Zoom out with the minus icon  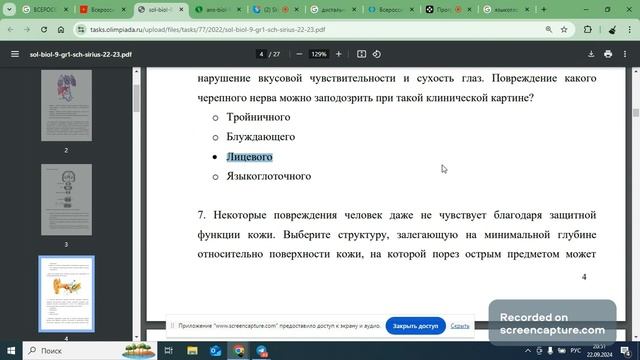tap(299, 54)
